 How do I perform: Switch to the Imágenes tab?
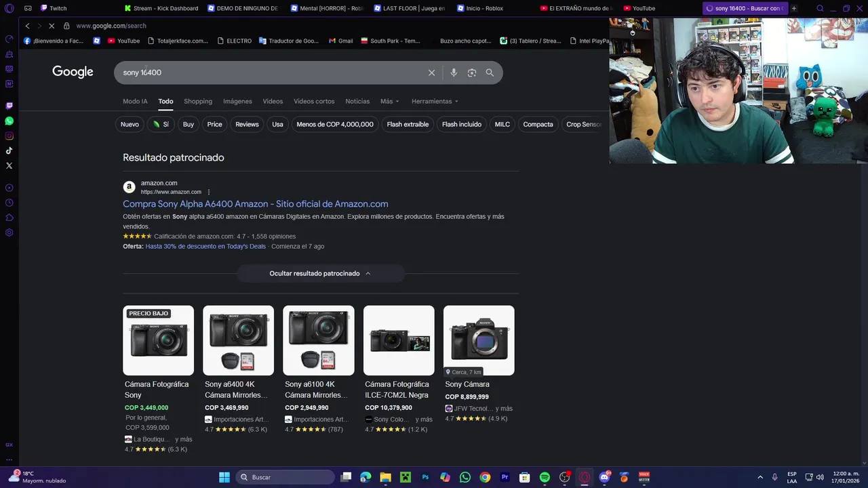tap(237, 101)
